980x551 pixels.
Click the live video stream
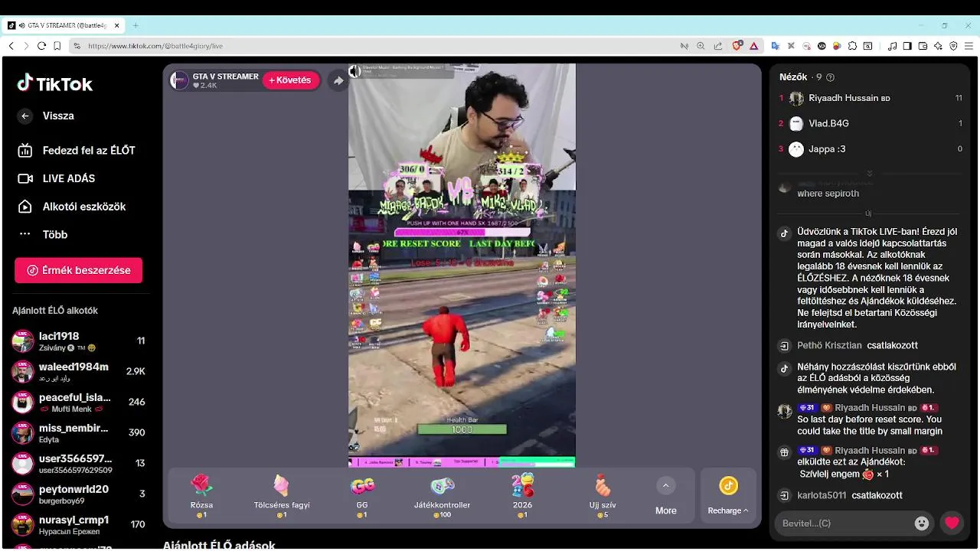[462, 265]
